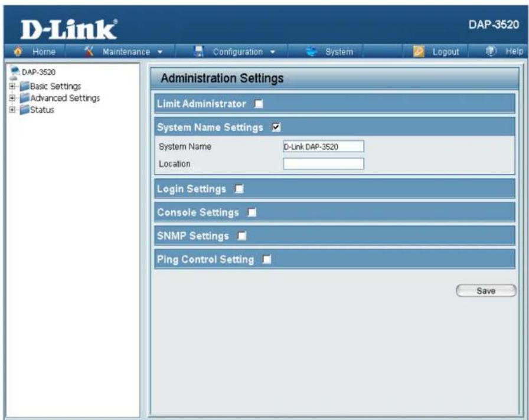Click the Help question mark icon
This screenshot has width=529, height=420.
491,51
